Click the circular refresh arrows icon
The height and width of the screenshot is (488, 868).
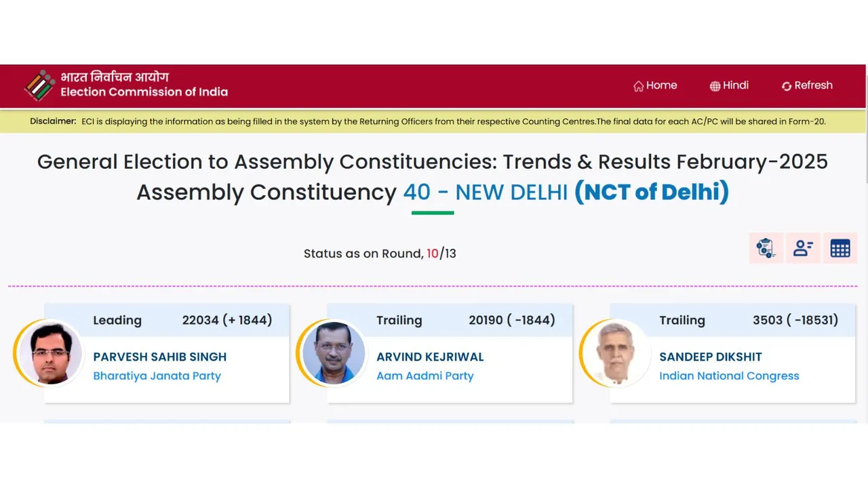pyautogui.click(x=787, y=86)
